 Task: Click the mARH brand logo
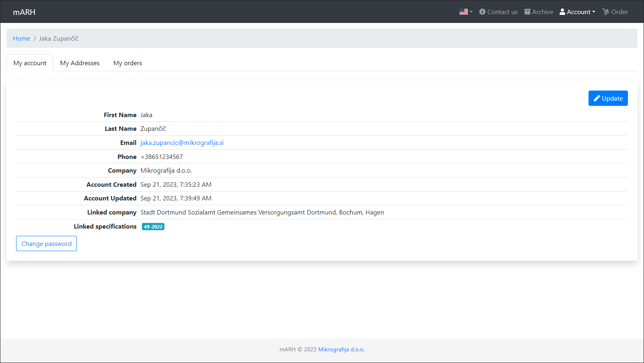24,12
